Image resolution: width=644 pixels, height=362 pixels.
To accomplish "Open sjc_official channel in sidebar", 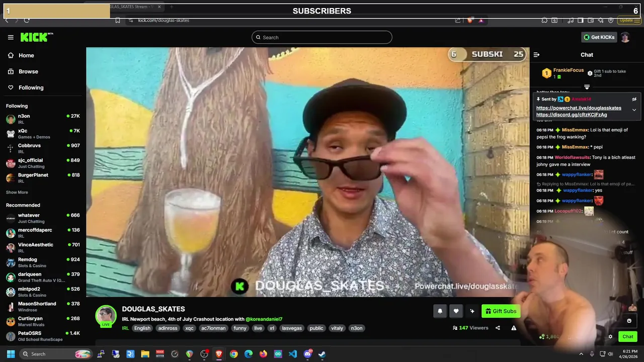I will (43, 163).
